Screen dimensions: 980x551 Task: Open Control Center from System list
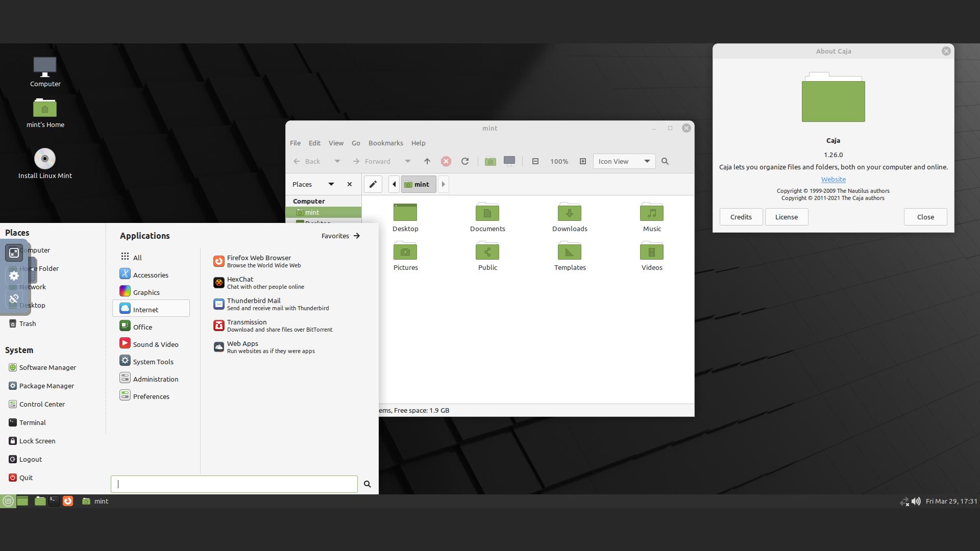coord(37,404)
